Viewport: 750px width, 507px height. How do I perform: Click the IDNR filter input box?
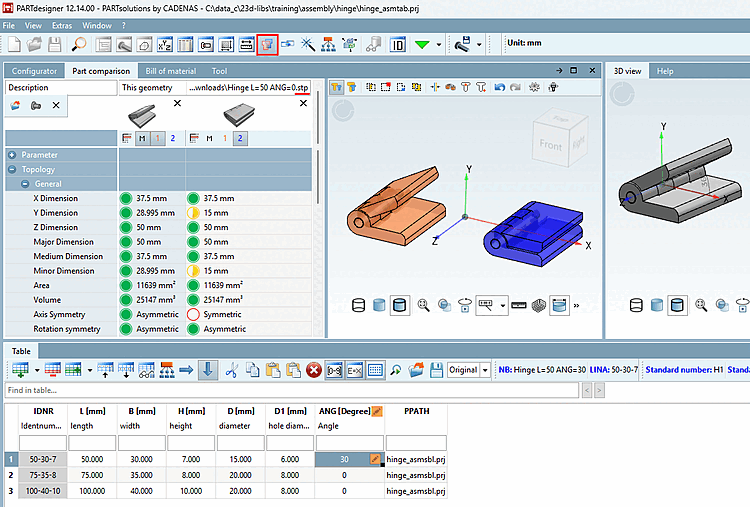(x=43, y=443)
